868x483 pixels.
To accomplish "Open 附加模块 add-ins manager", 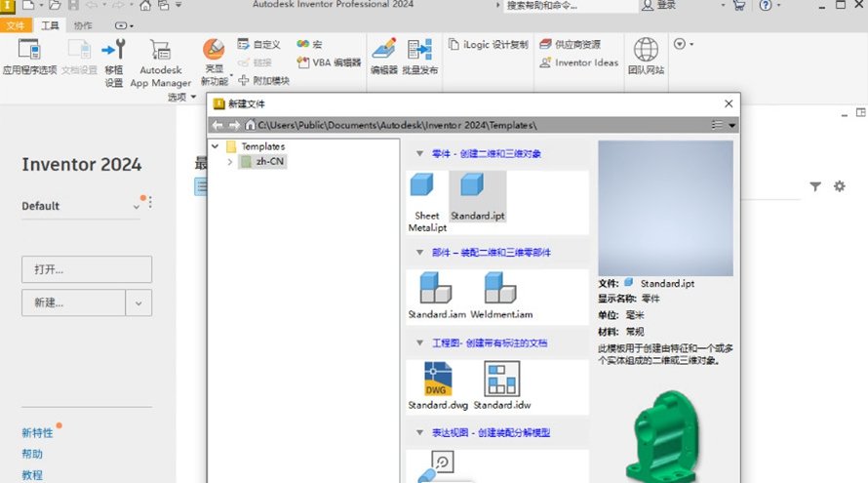I will tap(263, 81).
